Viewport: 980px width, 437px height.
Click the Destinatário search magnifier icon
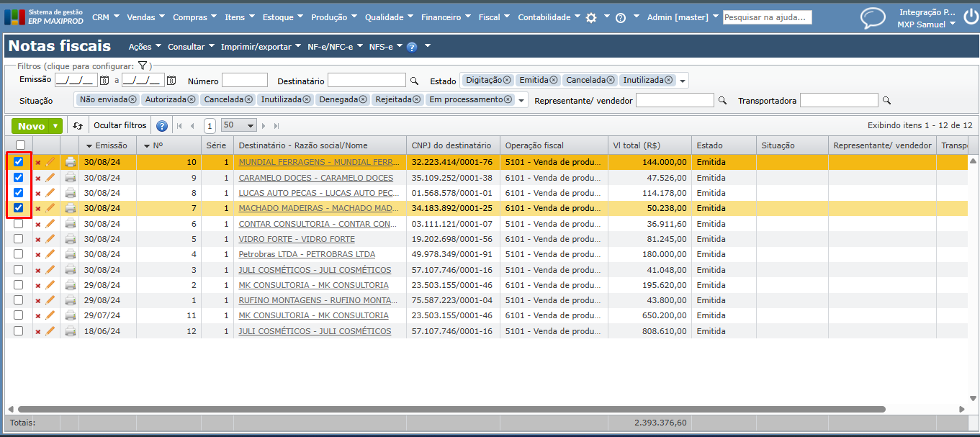[x=414, y=81]
